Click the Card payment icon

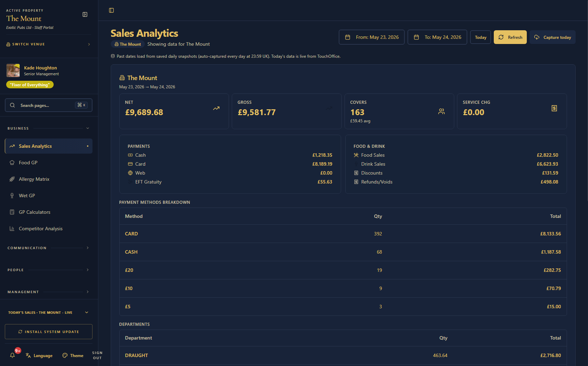pos(130,164)
